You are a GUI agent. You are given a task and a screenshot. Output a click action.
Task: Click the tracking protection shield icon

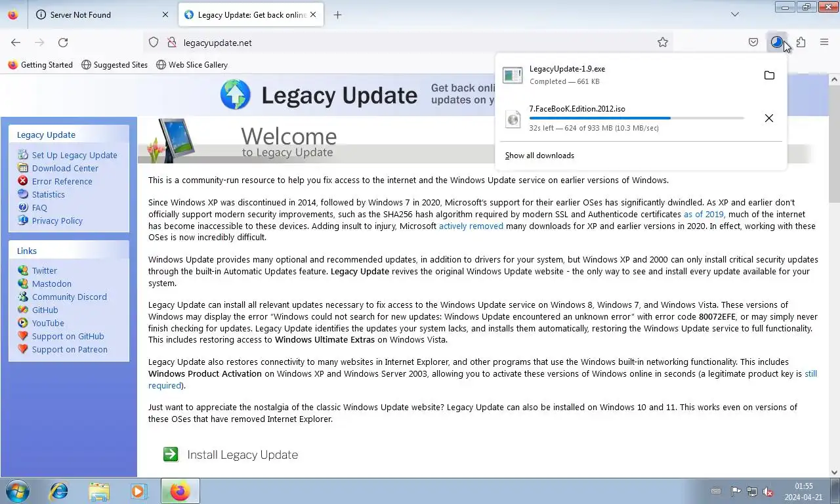point(154,43)
